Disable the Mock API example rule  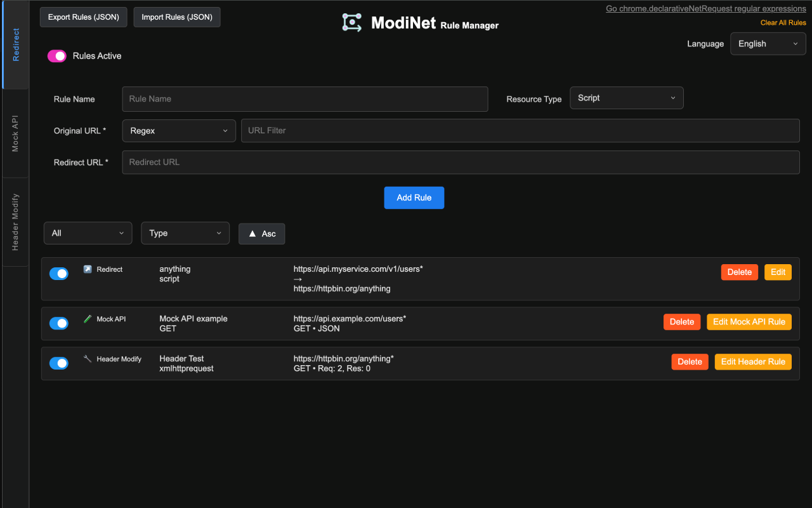point(58,323)
